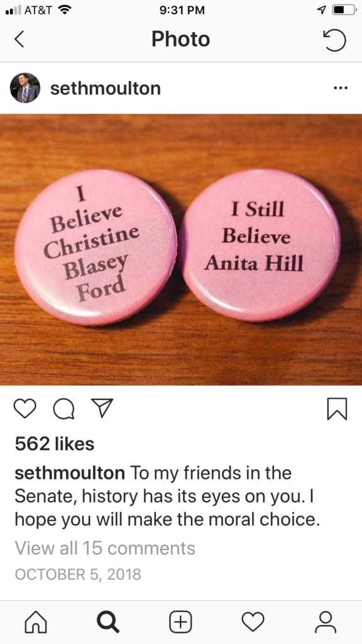This screenshot has height=644, width=362.
Task: Like the post with heart icon
Action: pyautogui.click(x=25, y=409)
